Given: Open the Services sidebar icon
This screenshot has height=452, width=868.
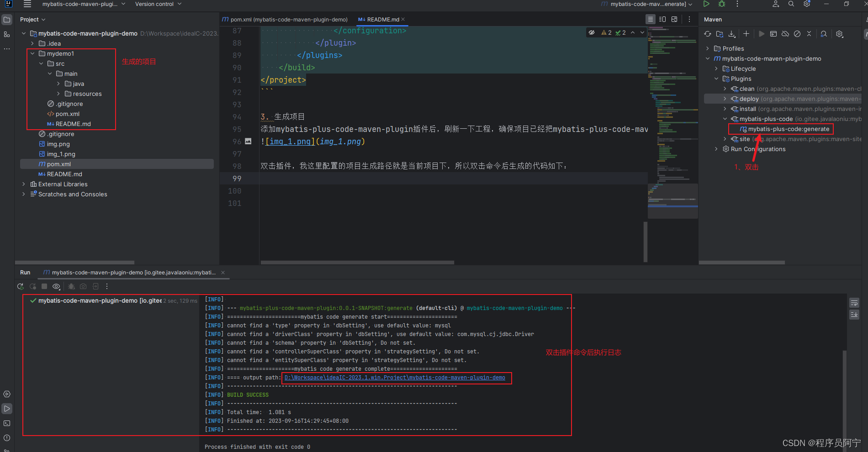Looking at the screenshot, I should [x=7, y=394].
